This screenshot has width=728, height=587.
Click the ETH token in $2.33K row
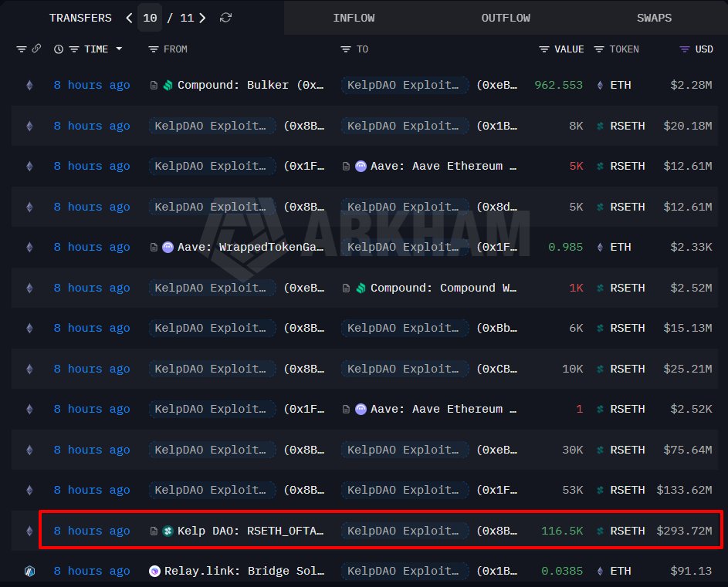(x=620, y=248)
